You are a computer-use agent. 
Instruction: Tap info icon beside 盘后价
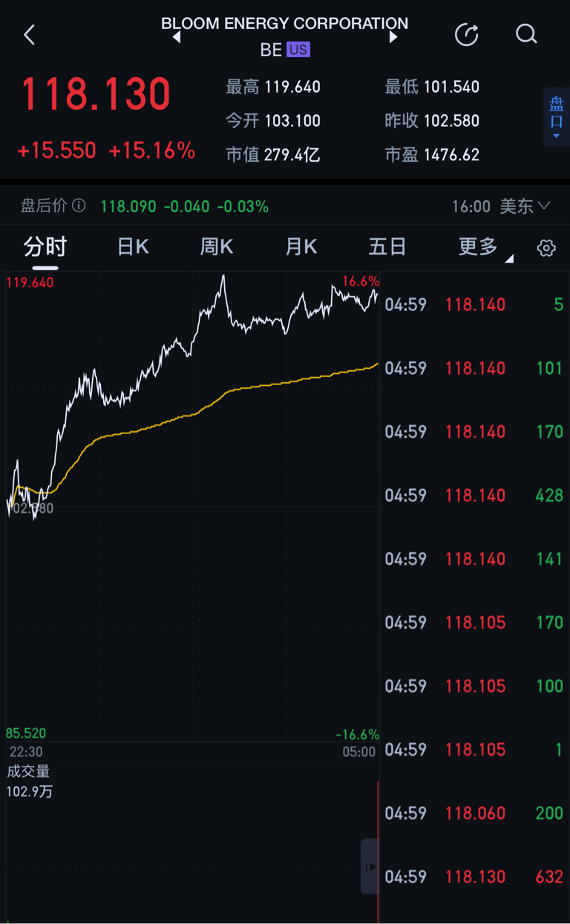click(79, 206)
